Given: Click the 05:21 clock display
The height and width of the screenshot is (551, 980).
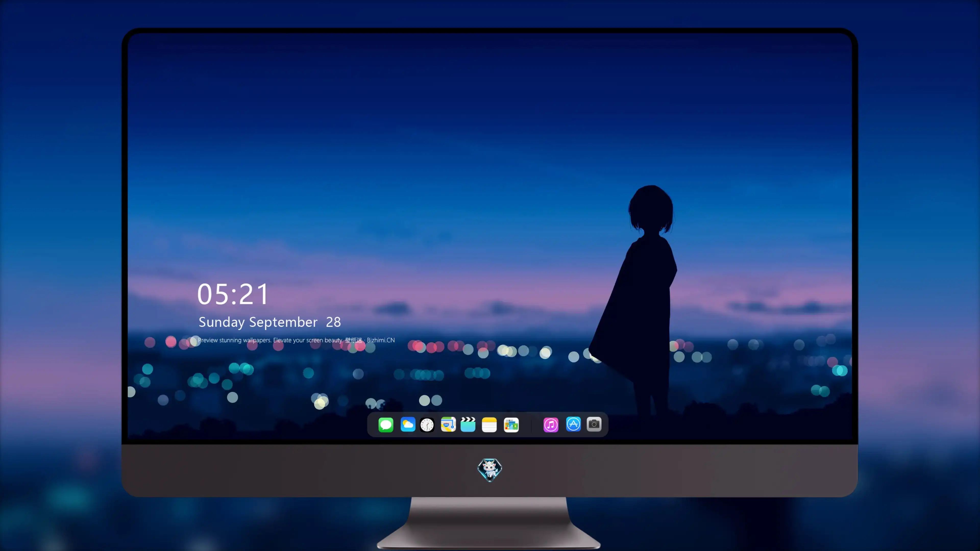Looking at the screenshot, I should click(233, 294).
